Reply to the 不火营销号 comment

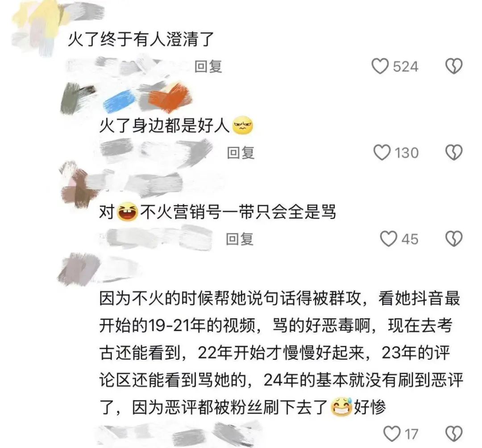240,239
